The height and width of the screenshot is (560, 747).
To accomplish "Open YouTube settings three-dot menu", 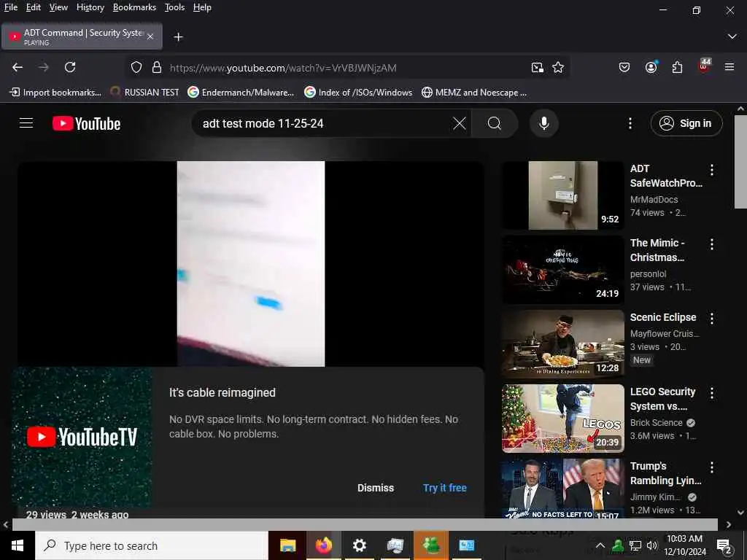I will click(630, 124).
